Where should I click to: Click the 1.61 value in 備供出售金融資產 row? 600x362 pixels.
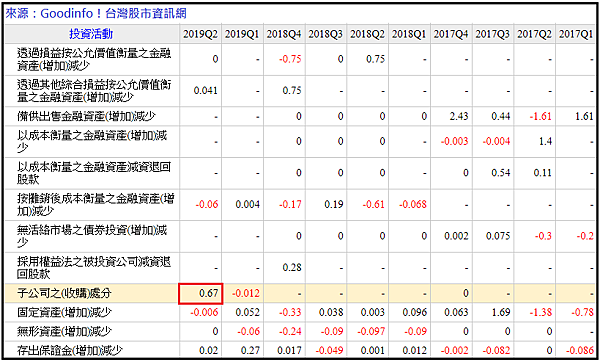[584, 116]
